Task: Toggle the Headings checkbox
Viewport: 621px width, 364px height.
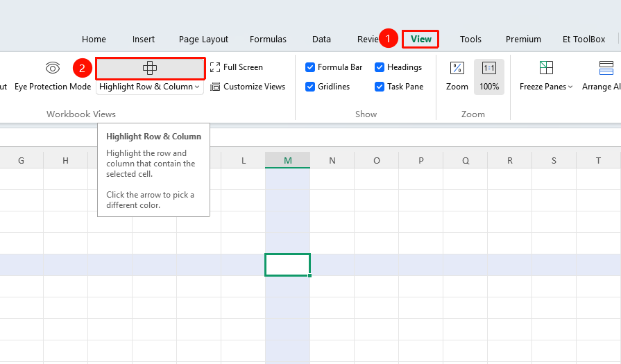Action: coord(380,67)
